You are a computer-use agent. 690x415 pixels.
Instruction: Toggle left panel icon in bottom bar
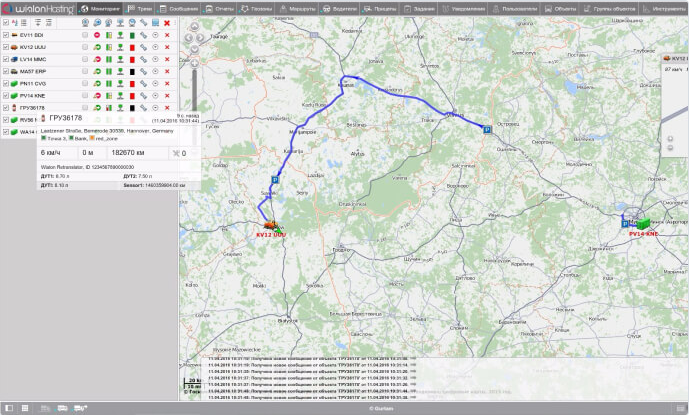point(9,408)
